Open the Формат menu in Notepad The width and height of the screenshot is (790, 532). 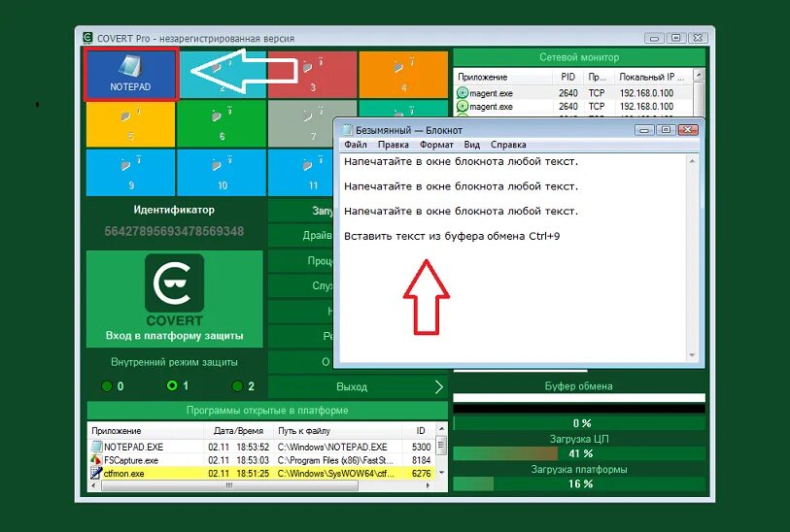coord(436,145)
